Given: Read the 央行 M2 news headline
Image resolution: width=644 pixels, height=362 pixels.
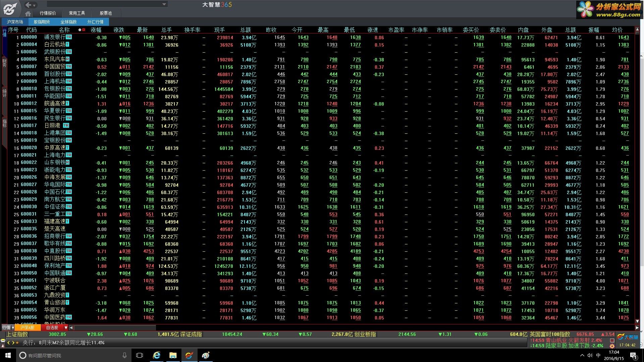Looking at the screenshot, I should point(63,343).
